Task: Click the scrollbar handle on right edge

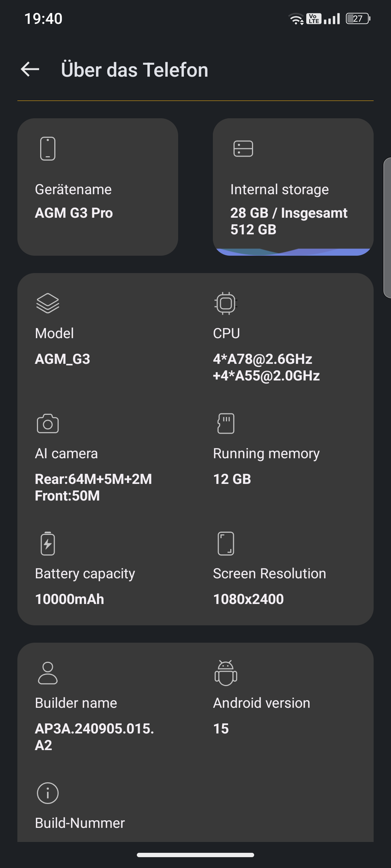Action: click(x=387, y=228)
